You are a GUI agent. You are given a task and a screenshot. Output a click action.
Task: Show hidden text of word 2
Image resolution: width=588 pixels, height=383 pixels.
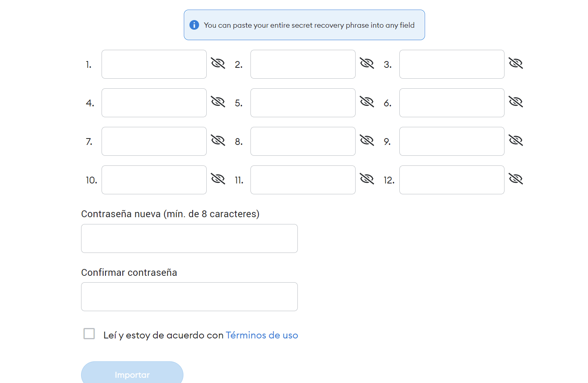pos(367,63)
